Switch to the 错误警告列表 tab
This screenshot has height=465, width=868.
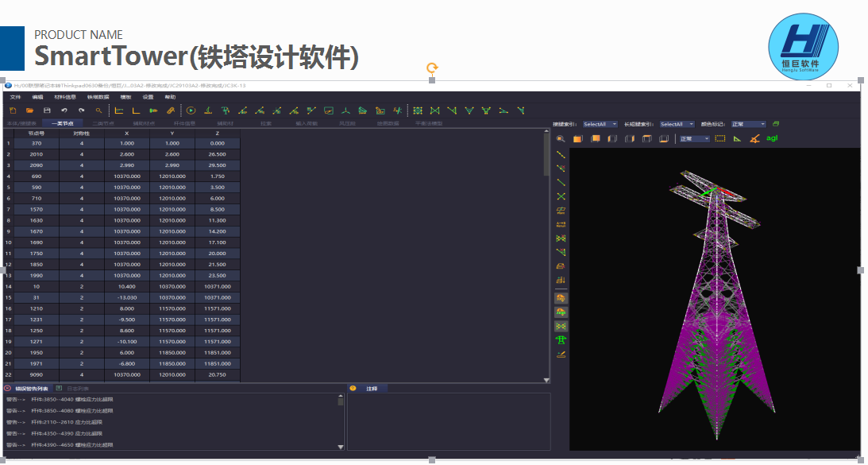tap(32, 389)
